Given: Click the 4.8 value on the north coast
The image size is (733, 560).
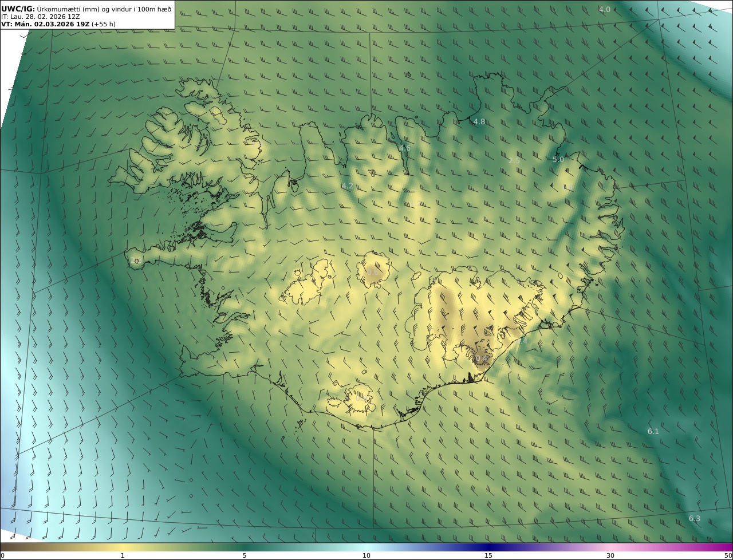Looking at the screenshot, I should [x=479, y=121].
